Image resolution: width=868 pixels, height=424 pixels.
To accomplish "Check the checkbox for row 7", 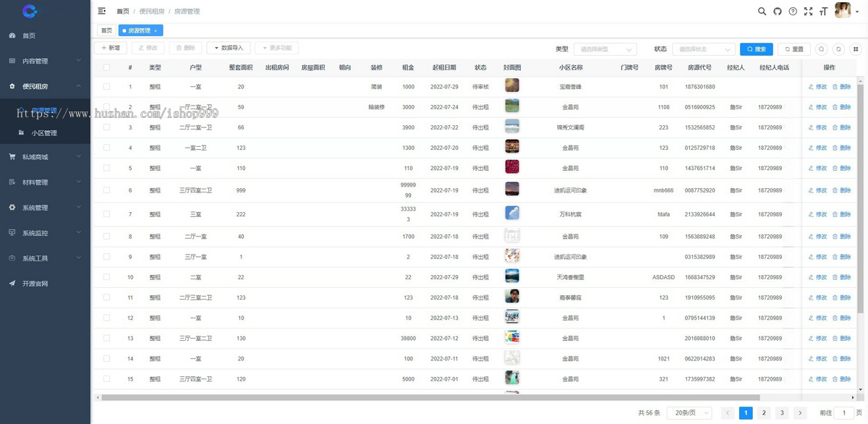I will click(x=107, y=214).
